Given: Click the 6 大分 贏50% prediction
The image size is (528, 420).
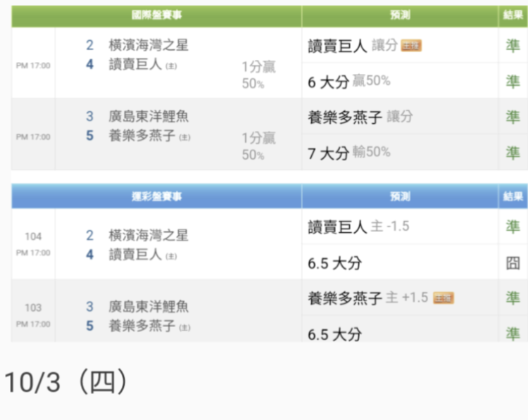Looking at the screenshot, I should tap(349, 82).
